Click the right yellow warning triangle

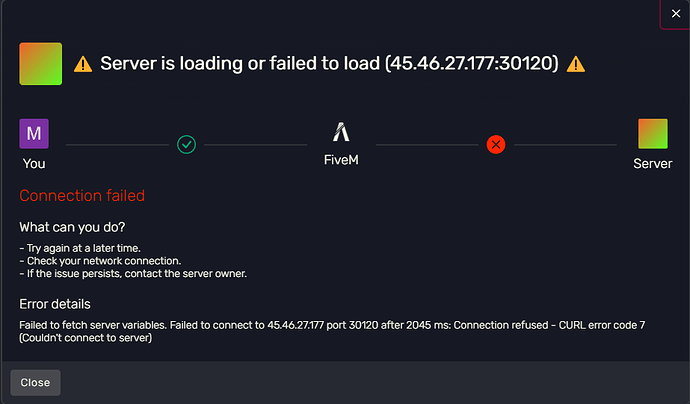pyautogui.click(x=576, y=64)
